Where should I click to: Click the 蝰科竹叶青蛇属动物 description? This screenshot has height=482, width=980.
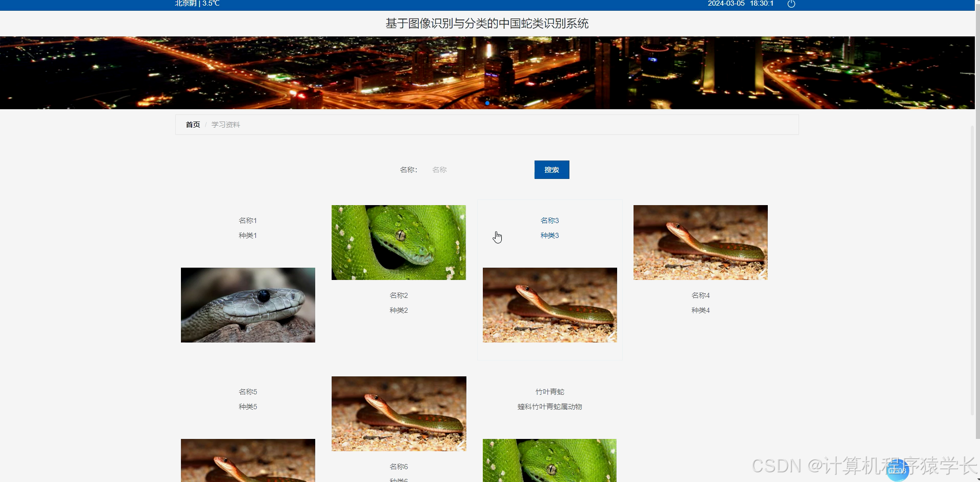tap(549, 407)
